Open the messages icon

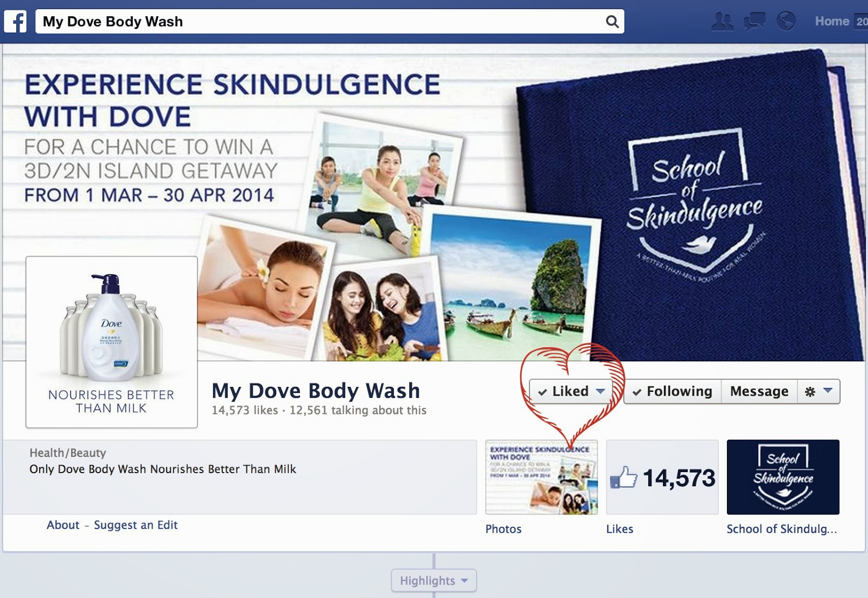point(755,22)
